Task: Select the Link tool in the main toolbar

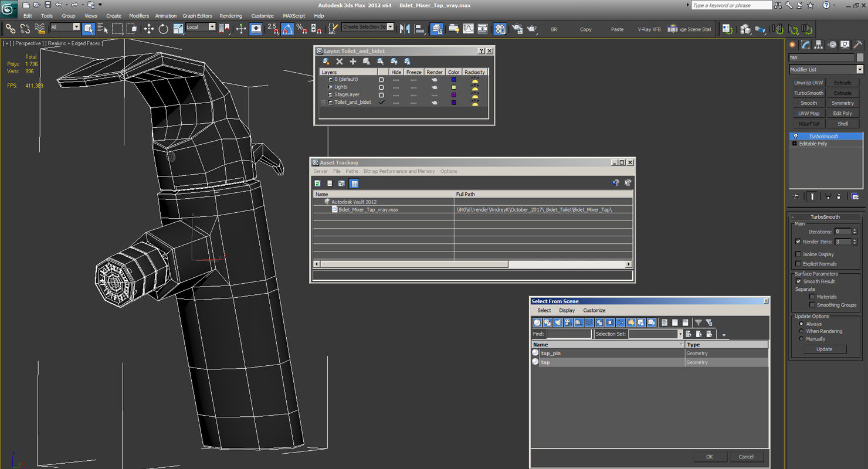Action: pos(10,28)
